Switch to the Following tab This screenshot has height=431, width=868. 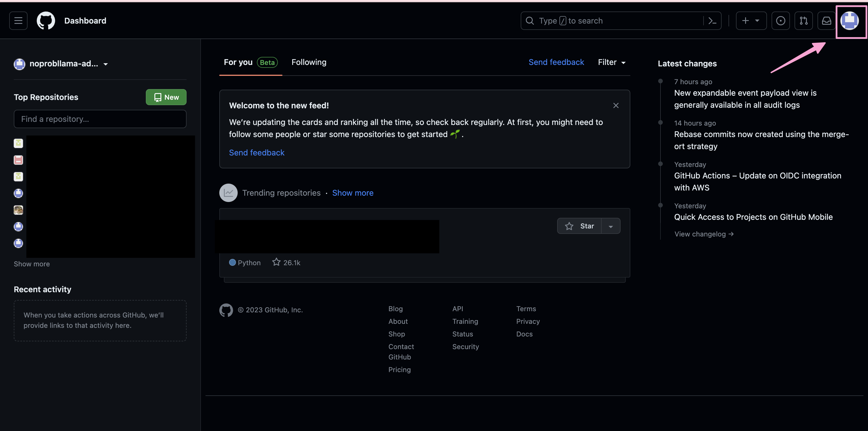point(309,62)
